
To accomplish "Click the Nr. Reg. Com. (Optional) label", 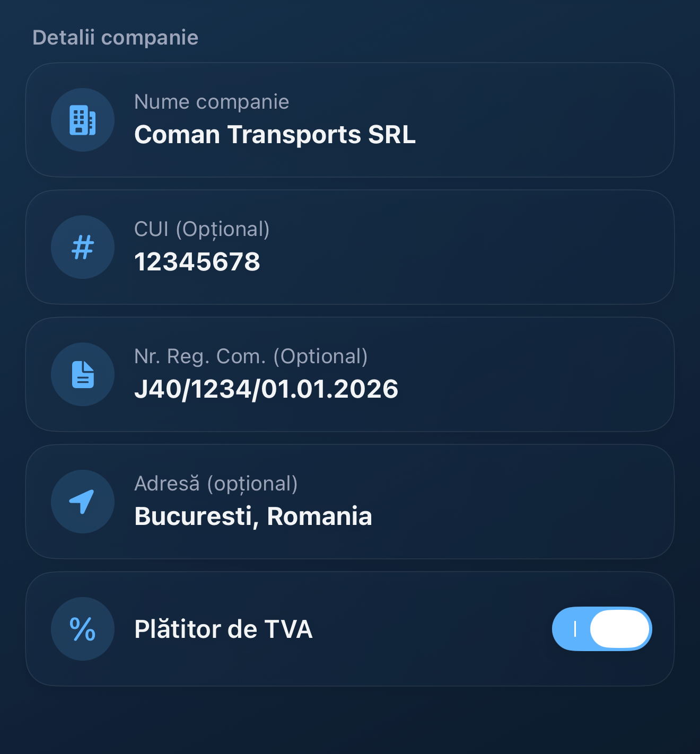I will coord(251,356).
